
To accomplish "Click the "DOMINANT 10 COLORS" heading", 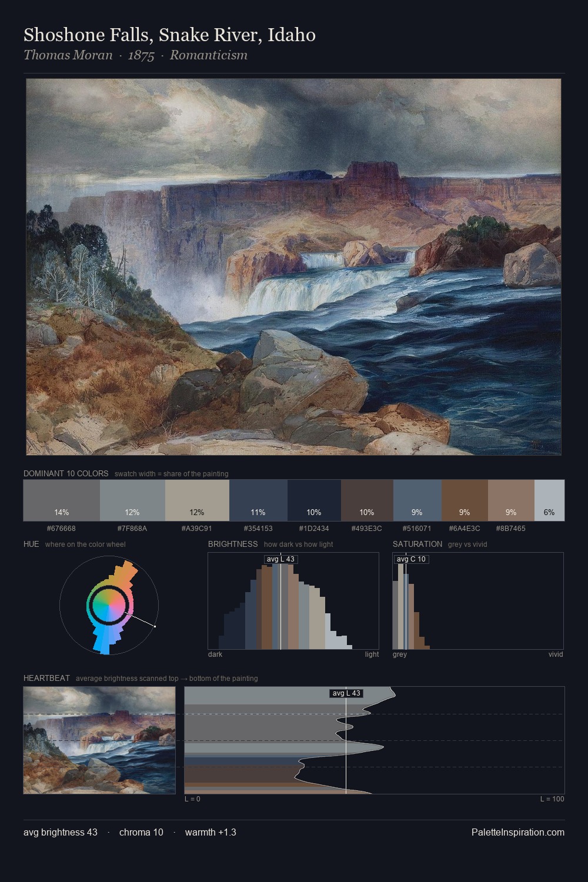I will tap(66, 473).
